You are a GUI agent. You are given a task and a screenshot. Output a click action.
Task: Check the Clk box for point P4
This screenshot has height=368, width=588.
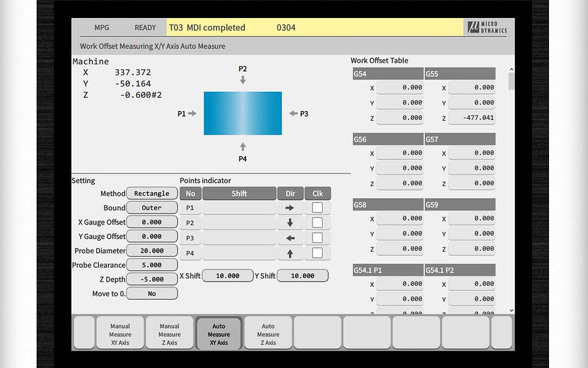317,253
